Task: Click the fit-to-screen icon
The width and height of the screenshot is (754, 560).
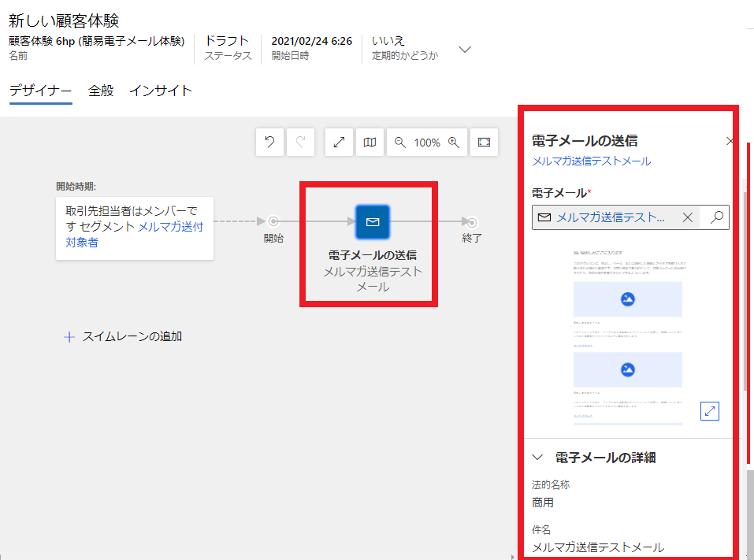Action: (x=485, y=143)
